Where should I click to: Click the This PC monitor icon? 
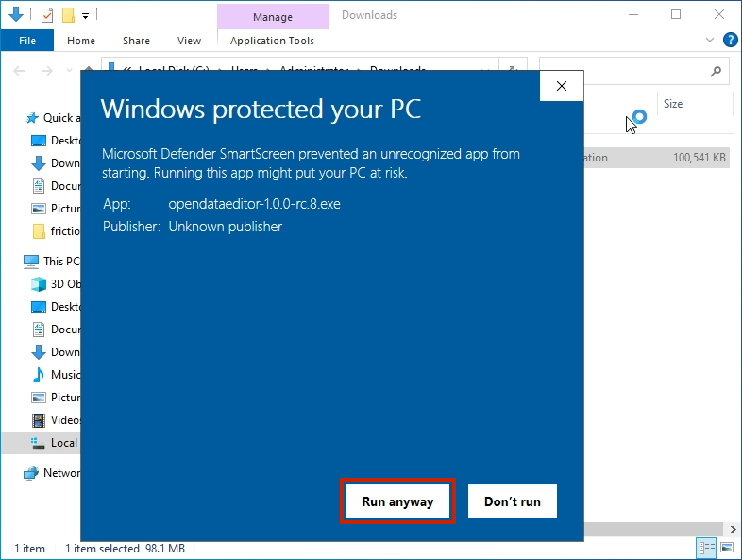pos(31,262)
